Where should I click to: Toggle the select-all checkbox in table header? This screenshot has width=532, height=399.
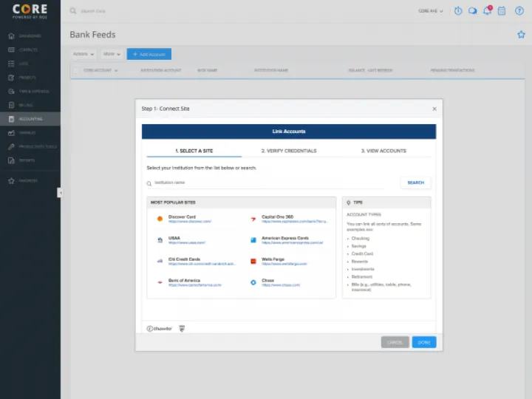(x=75, y=71)
